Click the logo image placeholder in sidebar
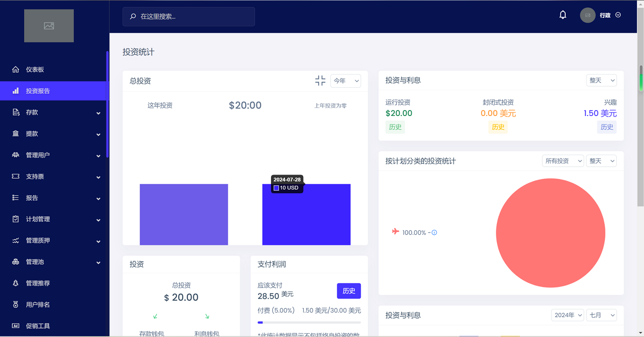Image resolution: width=644 pixels, height=337 pixels. click(x=49, y=26)
